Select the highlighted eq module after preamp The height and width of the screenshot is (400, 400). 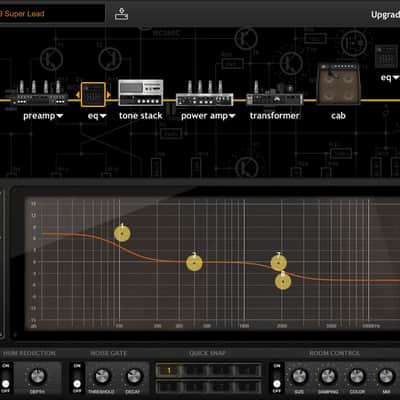(93, 95)
